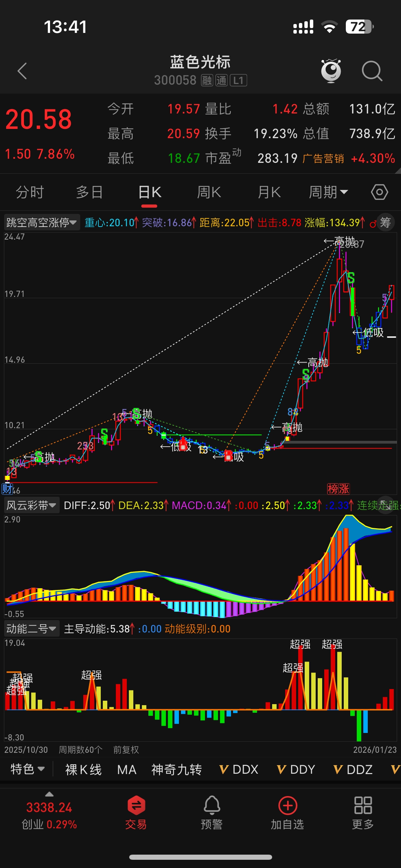401x868 pixels.
Task: Tap the MACD histogram peak bar
Action: point(346,564)
